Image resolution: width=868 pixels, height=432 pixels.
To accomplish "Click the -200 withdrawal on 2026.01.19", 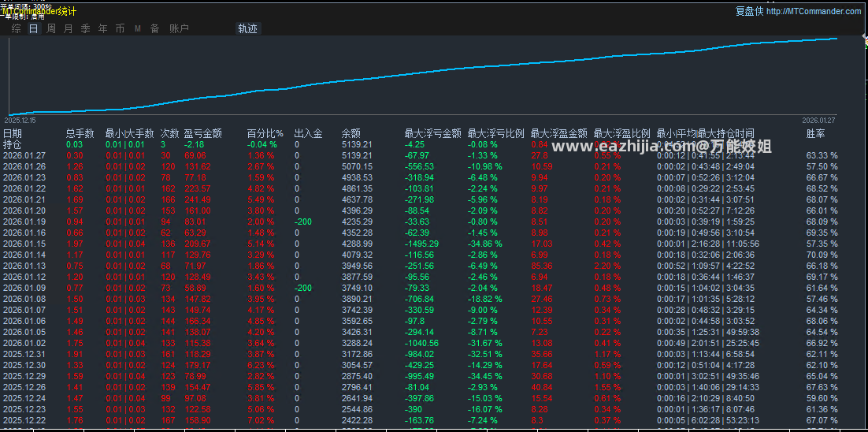I will tap(302, 222).
